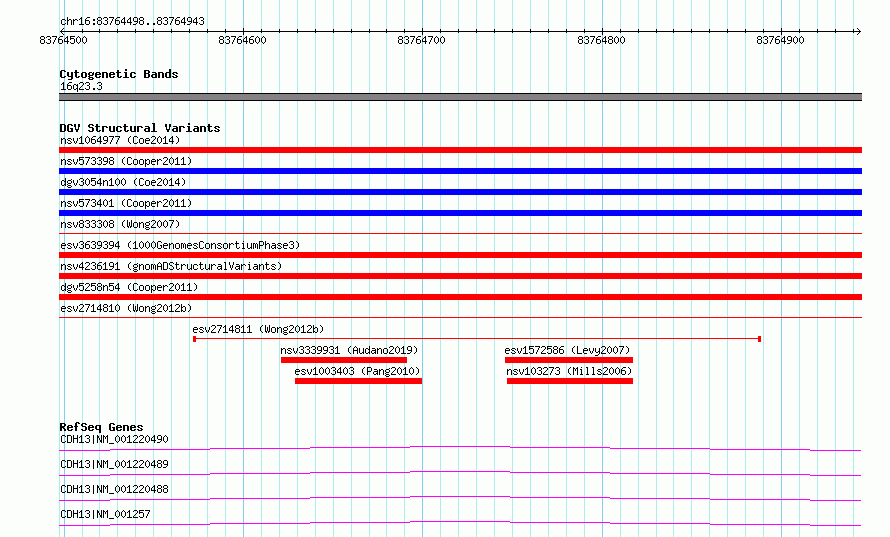Open transcript CDH13|NM_001220490 label
Image resolution: width=890 pixels, height=537 pixels.
point(114,439)
